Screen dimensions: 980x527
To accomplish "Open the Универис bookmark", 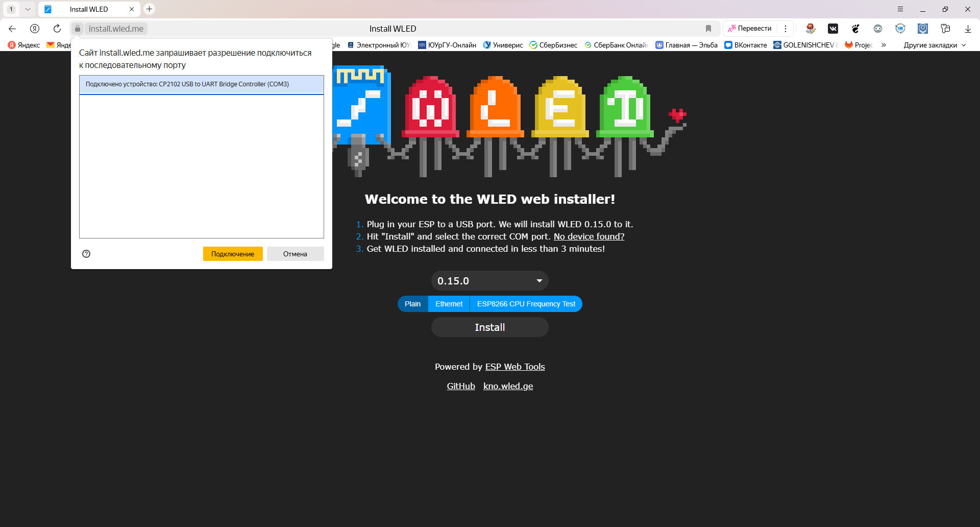I will [503, 45].
